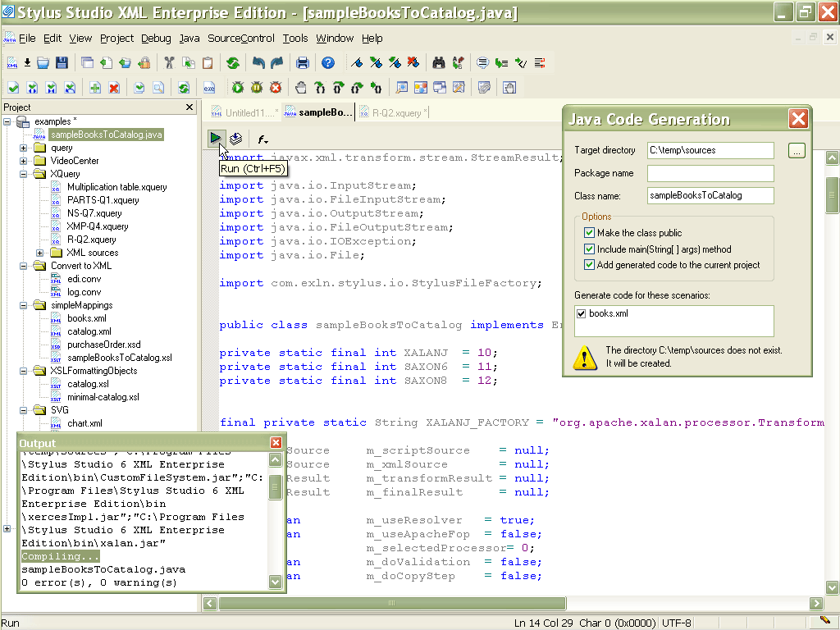This screenshot has width=840, height=630.
Task: Click the Print toolbar icon
Action: pos(303,62)
